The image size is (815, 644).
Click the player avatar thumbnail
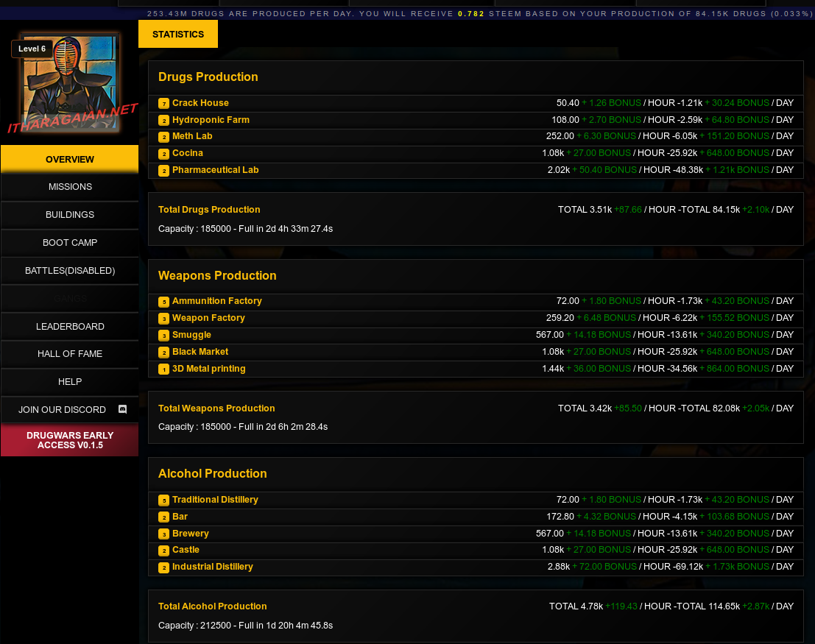pyautogui.click(x=71, y=82)
